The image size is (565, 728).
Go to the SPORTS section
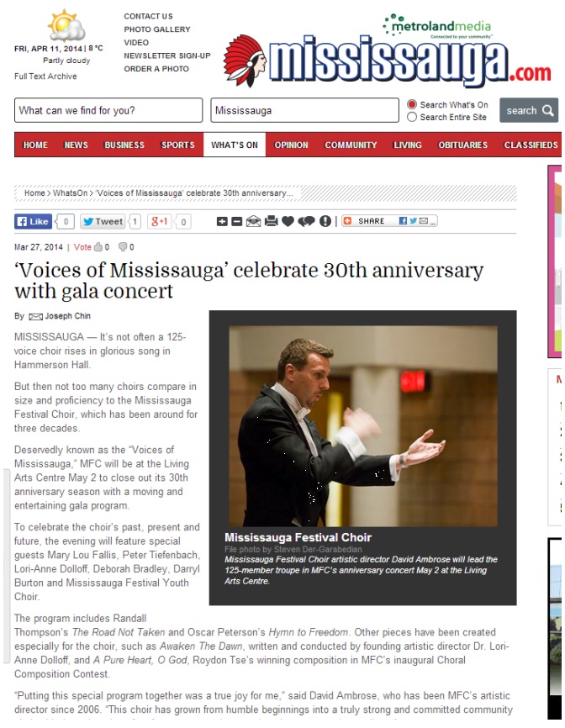click(177, 145)
